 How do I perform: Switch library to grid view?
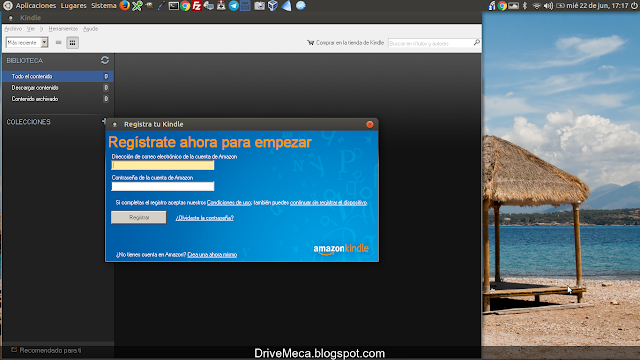coord(72,42)
